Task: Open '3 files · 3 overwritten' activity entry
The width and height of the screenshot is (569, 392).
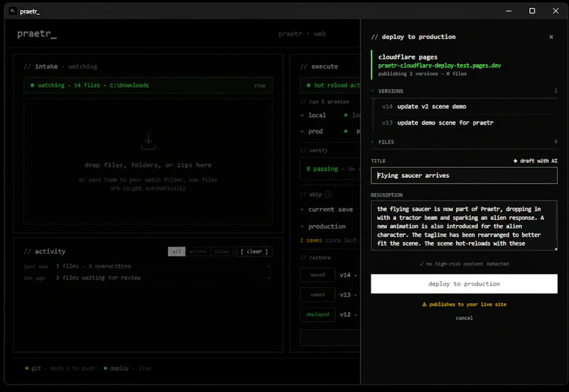Action: 147,266
